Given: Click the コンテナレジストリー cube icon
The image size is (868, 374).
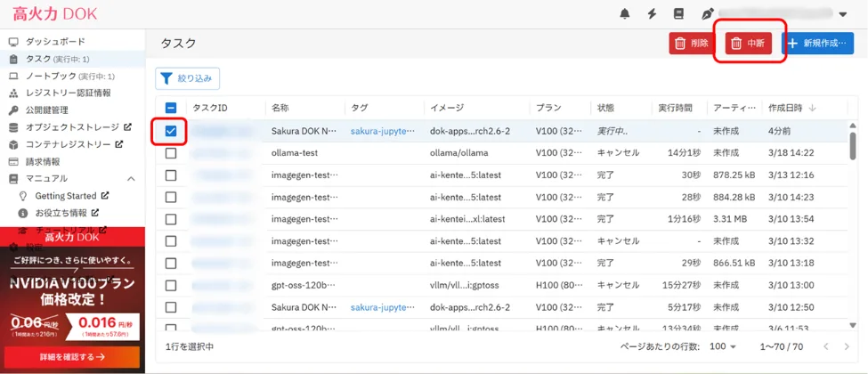Looking at the screenshot, I should [14, 144].
